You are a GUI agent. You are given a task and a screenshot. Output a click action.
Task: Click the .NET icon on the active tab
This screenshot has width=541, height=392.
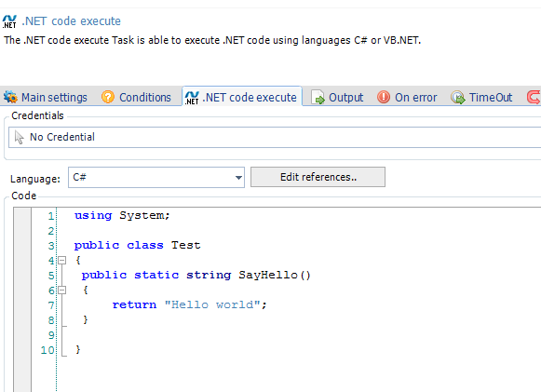[192, 98]
